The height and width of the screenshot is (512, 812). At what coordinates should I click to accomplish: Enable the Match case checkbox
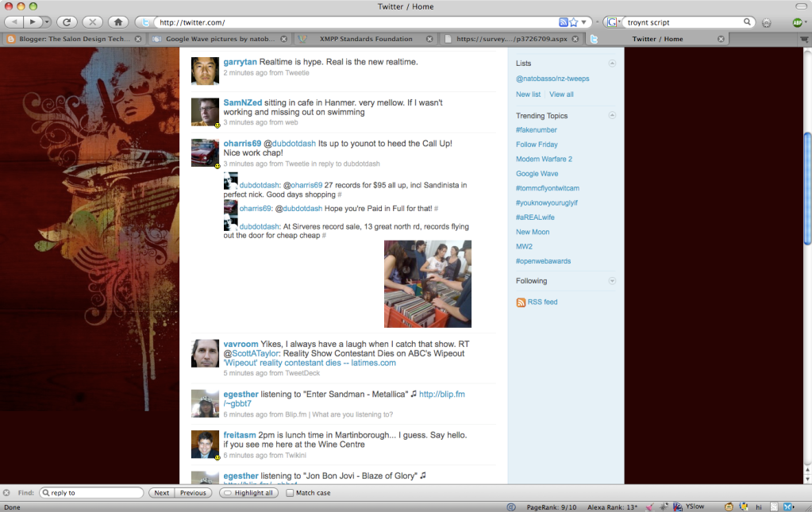(290, 493)
